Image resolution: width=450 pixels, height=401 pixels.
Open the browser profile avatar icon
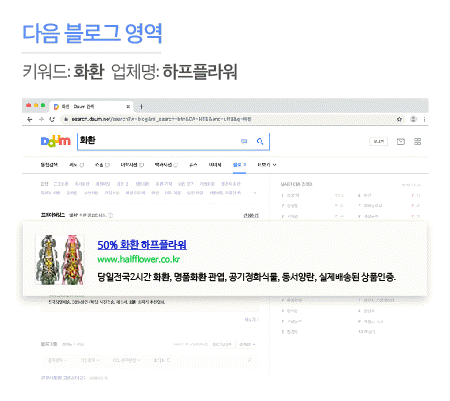[413, 119]
